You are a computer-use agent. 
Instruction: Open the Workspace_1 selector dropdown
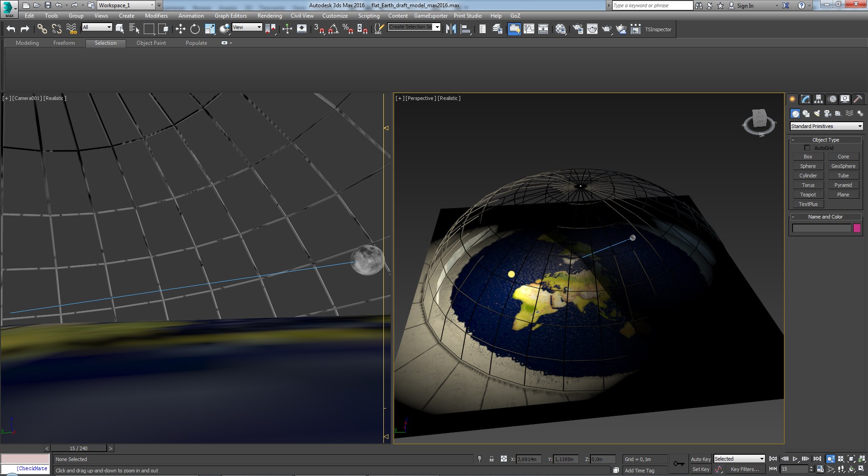click(x=126, y=5)
